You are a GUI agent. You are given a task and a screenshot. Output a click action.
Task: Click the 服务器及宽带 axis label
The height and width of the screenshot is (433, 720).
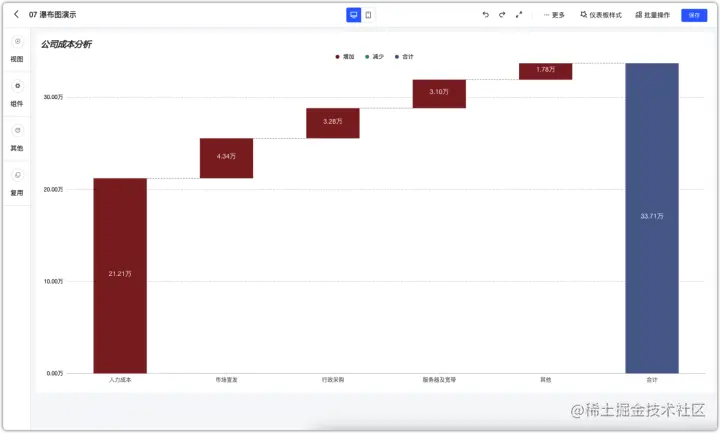pyautogui.click(x=439, y=380)
